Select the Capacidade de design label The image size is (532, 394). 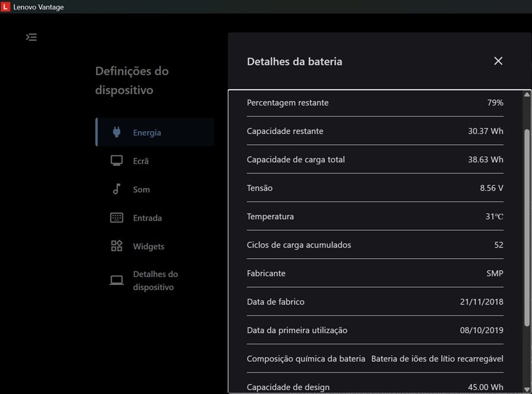coord(288,387)
